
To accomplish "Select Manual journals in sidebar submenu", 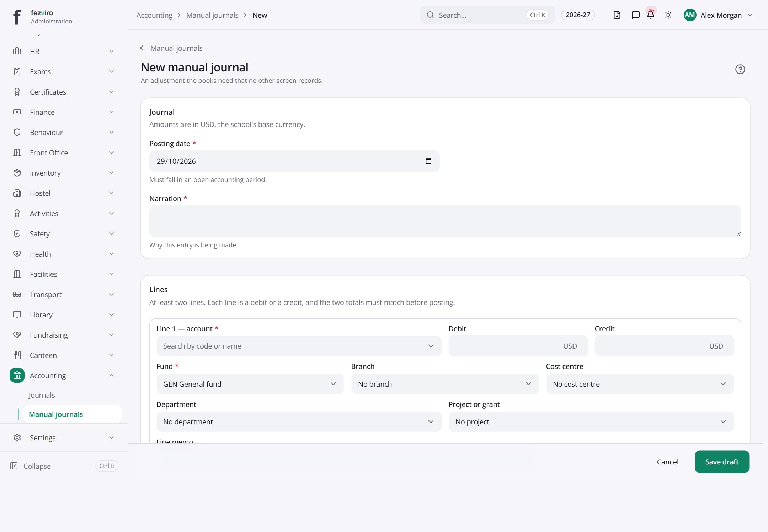I will coord(72,414).
